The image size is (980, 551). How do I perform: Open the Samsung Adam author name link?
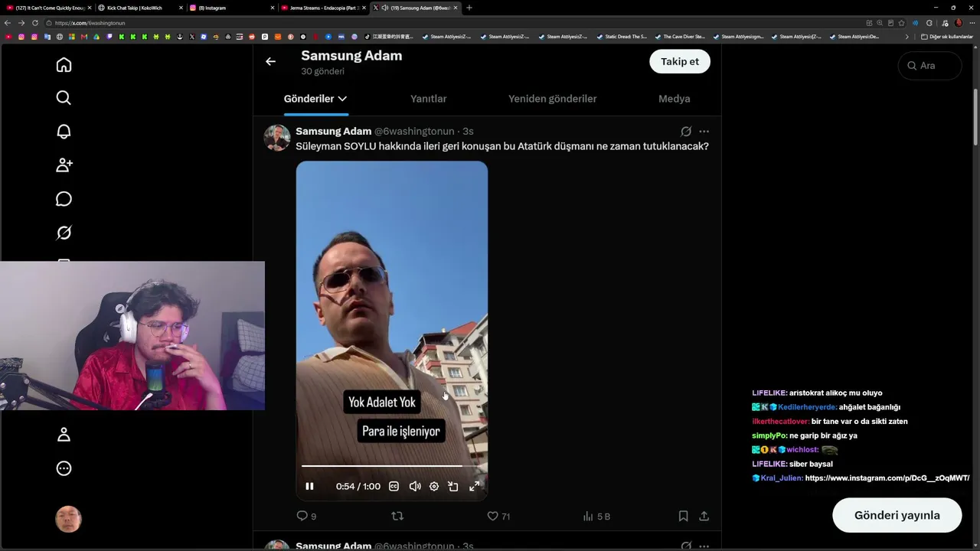[x=333, y=131]
